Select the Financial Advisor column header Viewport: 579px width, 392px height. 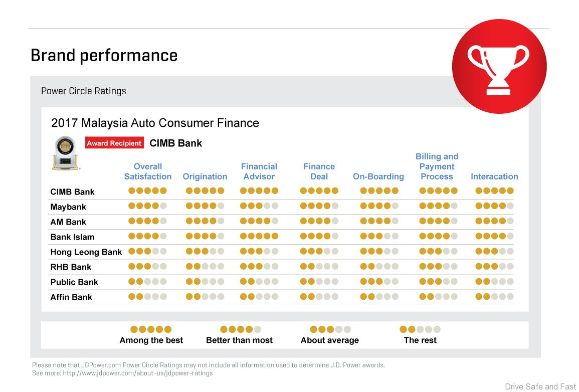click(259, 171)
